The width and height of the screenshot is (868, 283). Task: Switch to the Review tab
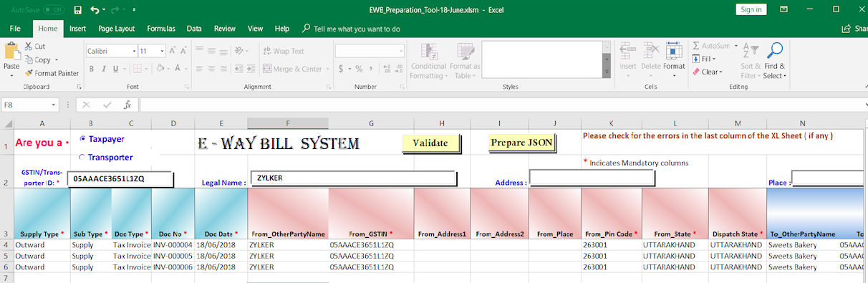point(225,29)
